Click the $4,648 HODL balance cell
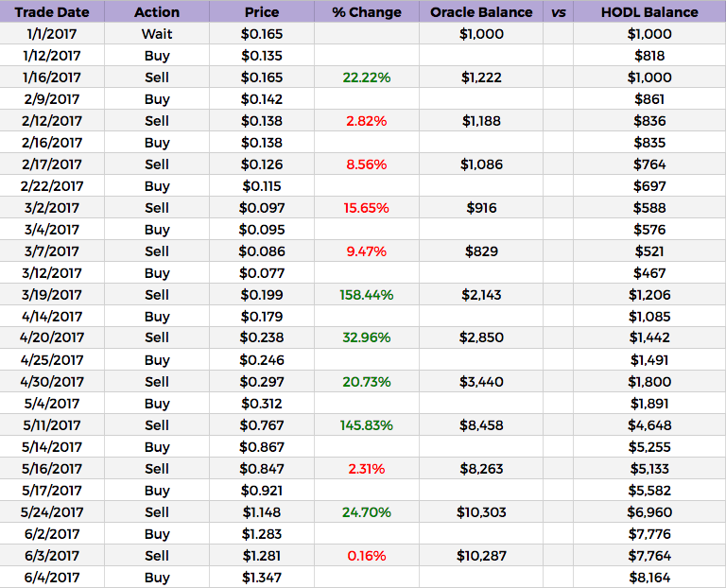Viewport: 726px width, 588px height. click(x=649, y=425)
